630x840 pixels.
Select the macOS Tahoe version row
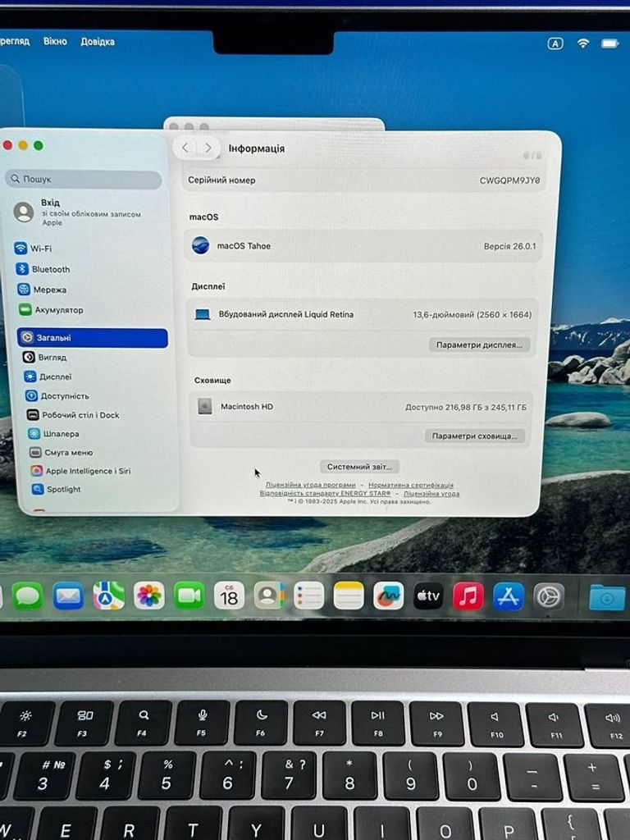[363, 246]
